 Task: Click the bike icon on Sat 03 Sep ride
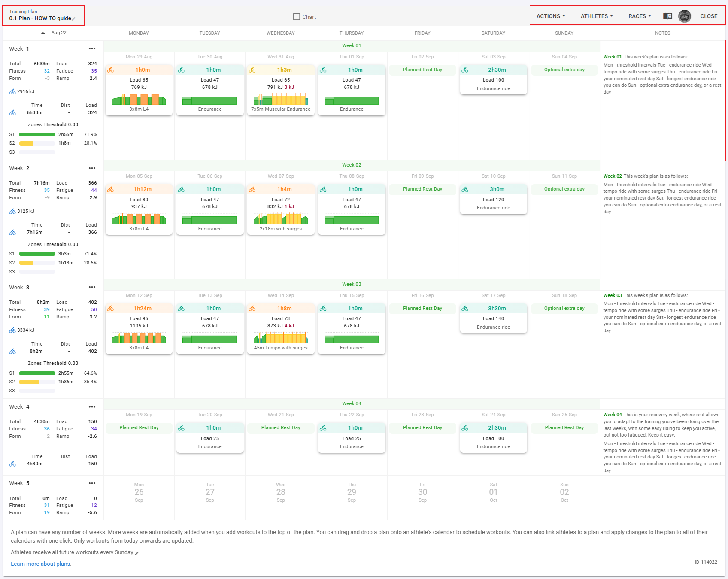465,70
